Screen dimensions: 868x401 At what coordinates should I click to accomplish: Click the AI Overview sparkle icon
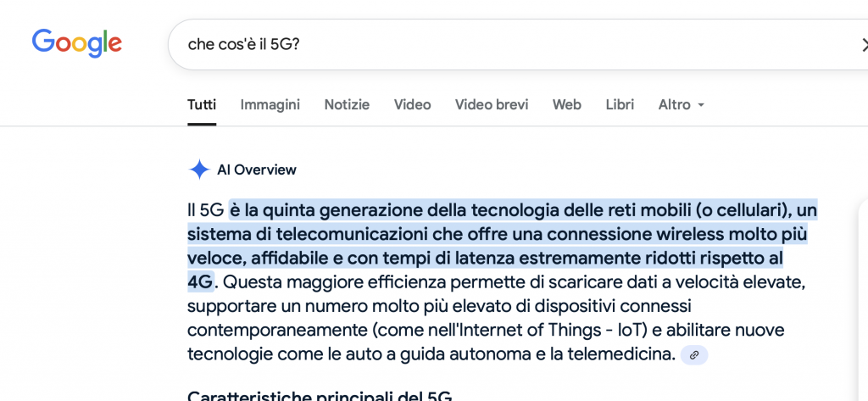tap(198, 170)
